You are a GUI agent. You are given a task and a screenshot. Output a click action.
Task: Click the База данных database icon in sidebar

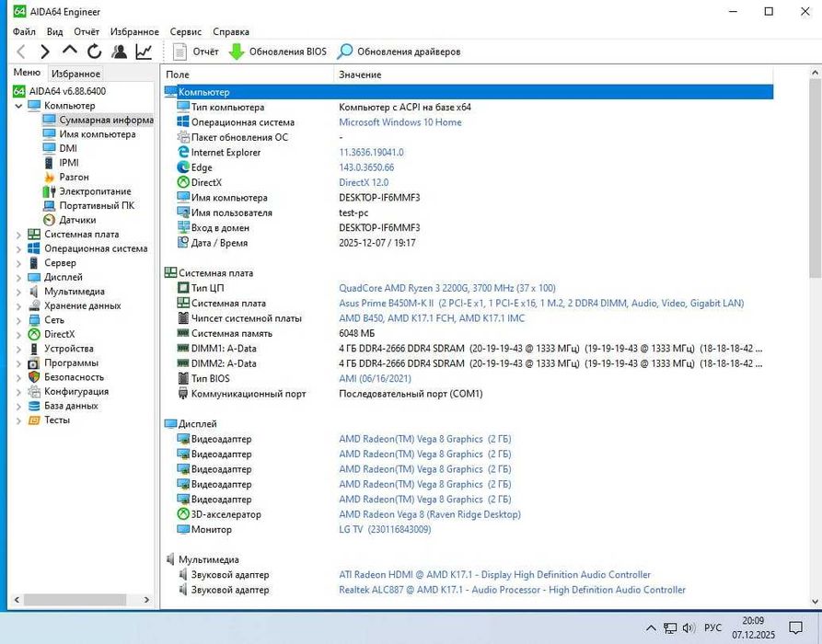pos(34,406)
